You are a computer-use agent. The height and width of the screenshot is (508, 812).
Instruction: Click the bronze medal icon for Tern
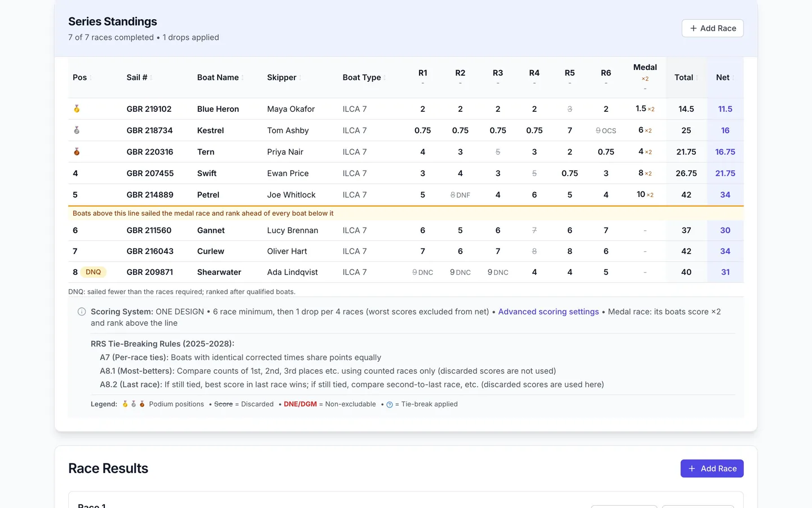[77, 152]
